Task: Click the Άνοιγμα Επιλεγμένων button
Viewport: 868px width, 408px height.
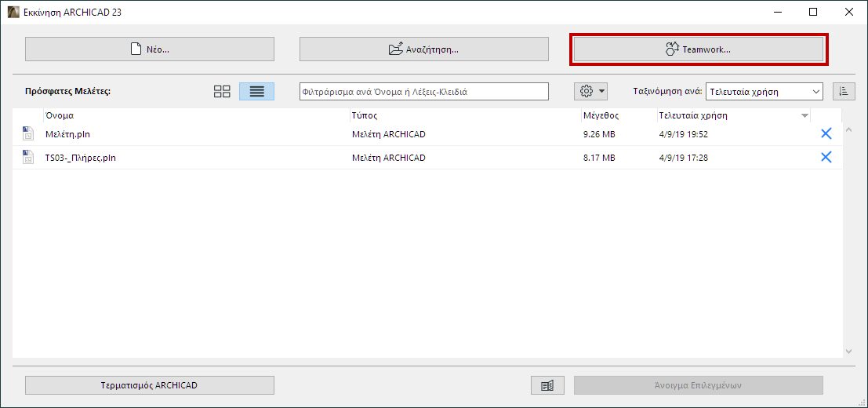Action: 699,385
